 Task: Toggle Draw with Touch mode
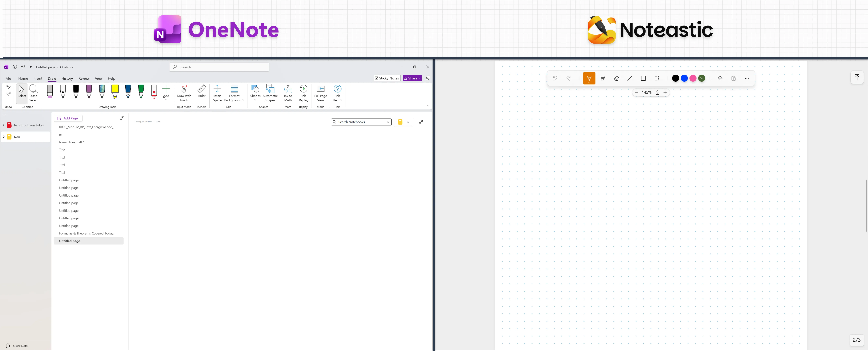(184, 93)
